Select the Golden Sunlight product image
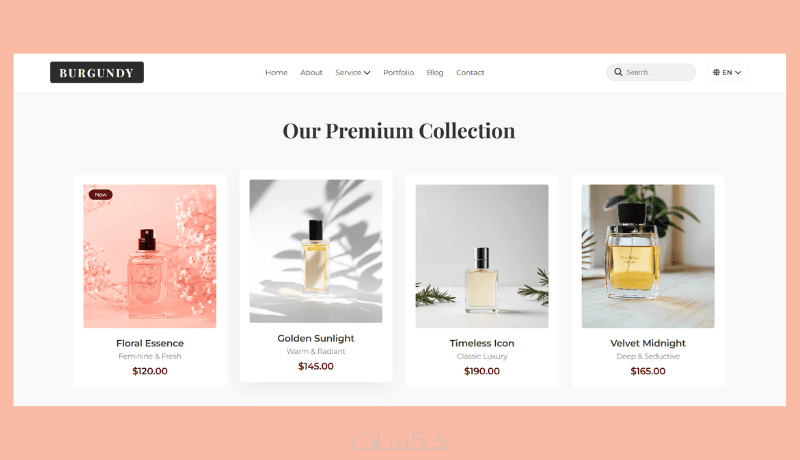The width and height of the screenshot is (800, 460). (316, 251)
